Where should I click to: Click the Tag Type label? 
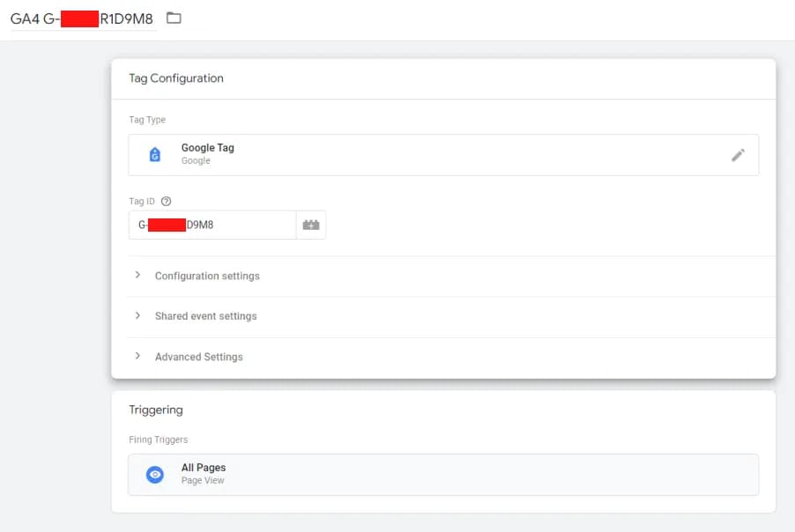pos(147,120)
